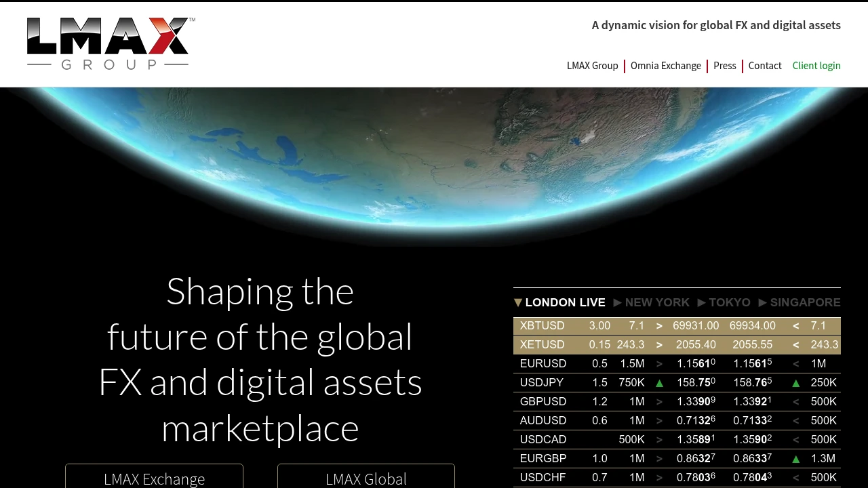The width and height of the screenshot is (868, 488).
Task: Click the LMAX Group logo
Action: (111, 43)
